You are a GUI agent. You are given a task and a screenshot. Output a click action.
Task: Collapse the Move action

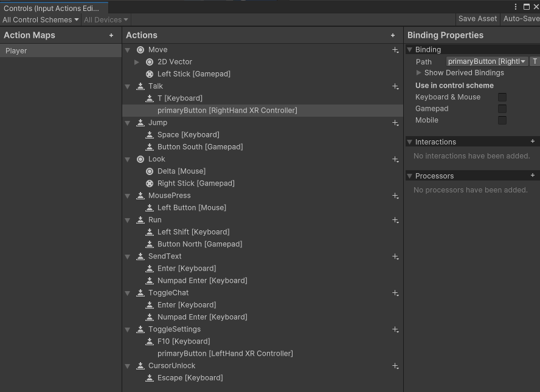[128, 50]
